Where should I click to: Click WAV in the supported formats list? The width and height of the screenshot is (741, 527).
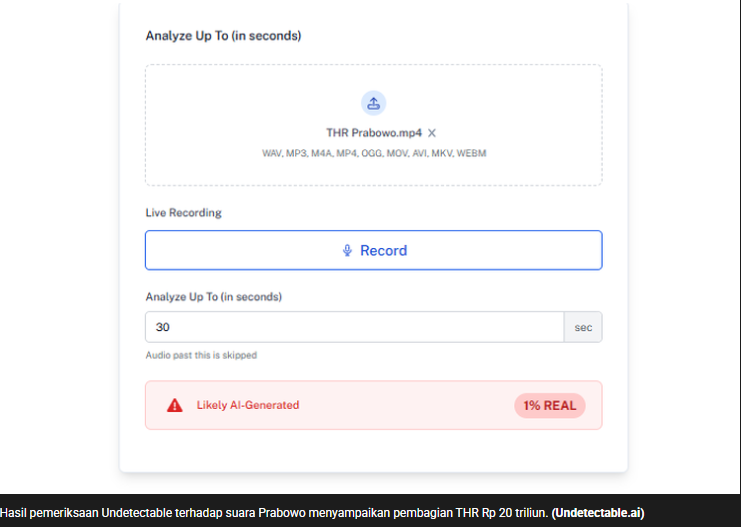(x=272, y=153)
